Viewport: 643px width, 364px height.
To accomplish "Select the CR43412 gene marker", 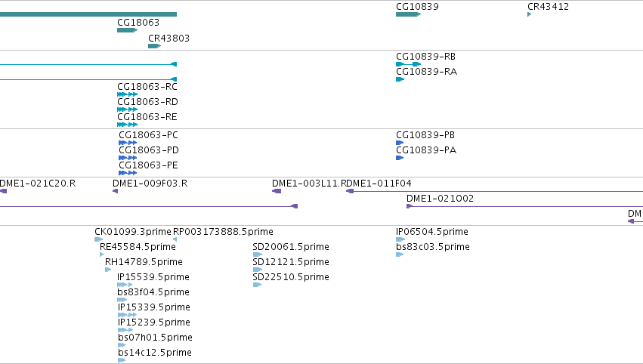I will pyautogui.click(x=530, y=14).
